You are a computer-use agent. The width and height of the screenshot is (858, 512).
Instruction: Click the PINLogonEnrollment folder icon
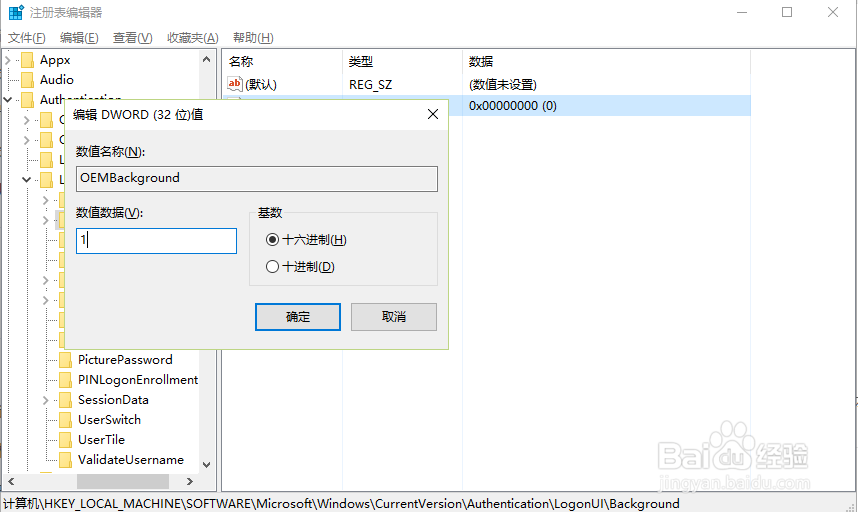click(x=65, y=380)
